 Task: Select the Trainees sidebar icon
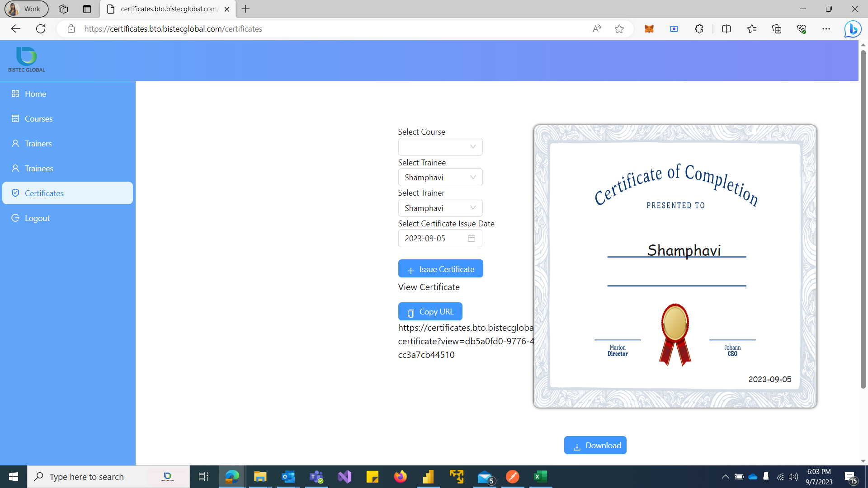(15, 168)
